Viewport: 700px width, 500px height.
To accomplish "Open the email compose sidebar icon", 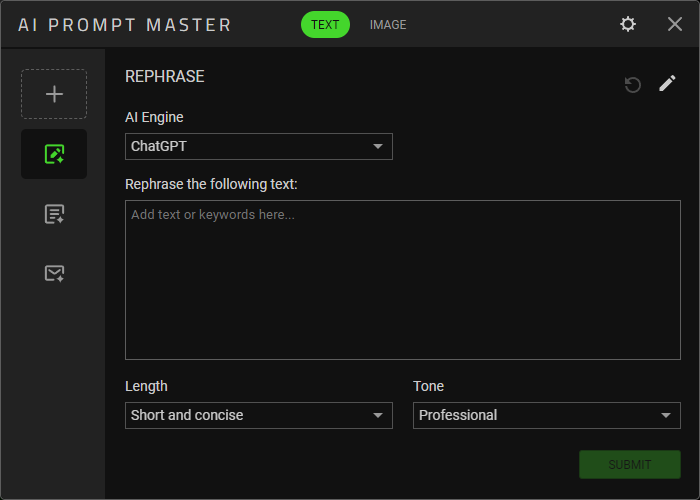I will click(x=54, y=272).
